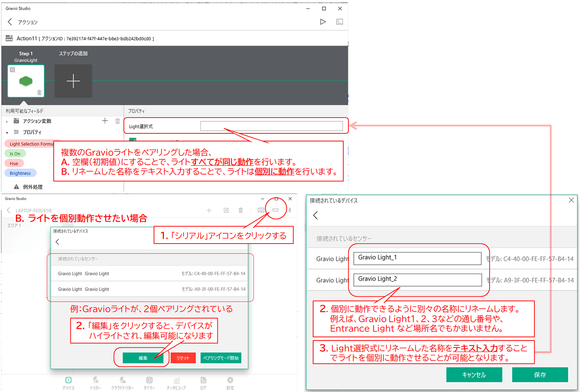
Task: Click the red リセット button
Action: 183,358
